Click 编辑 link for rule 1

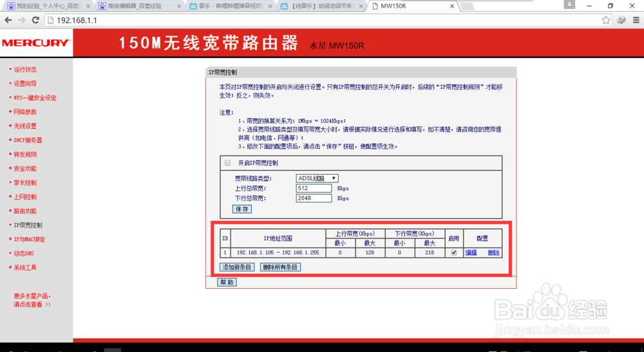point(471,253)
